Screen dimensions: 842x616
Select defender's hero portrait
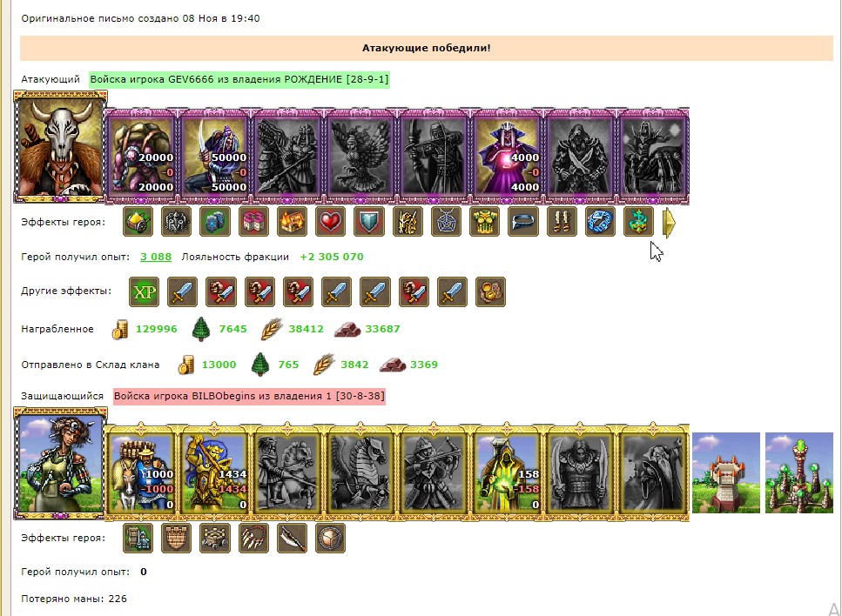(60, 463)
